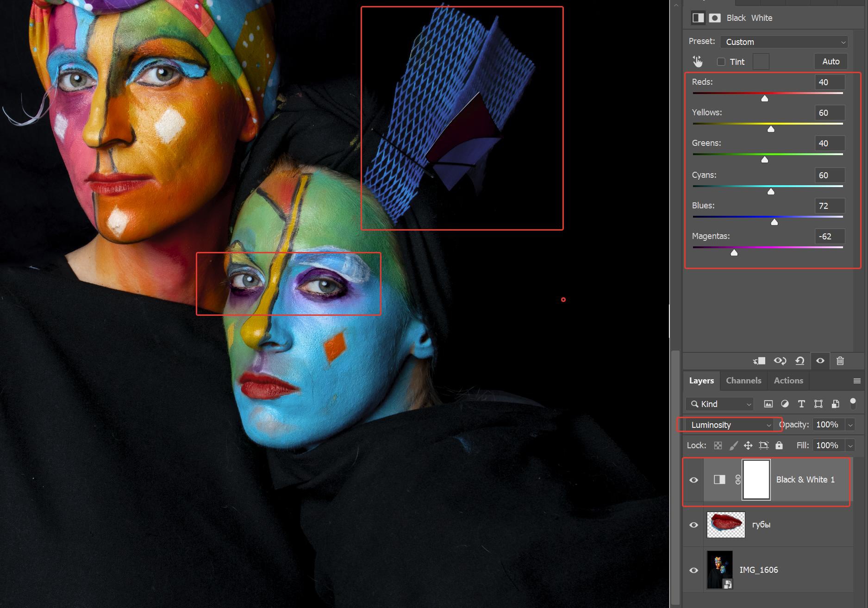The height and width of the screenshot is (608, 868).
Task: Click the Magentas slider handle
Action: [x=734, y=253]
